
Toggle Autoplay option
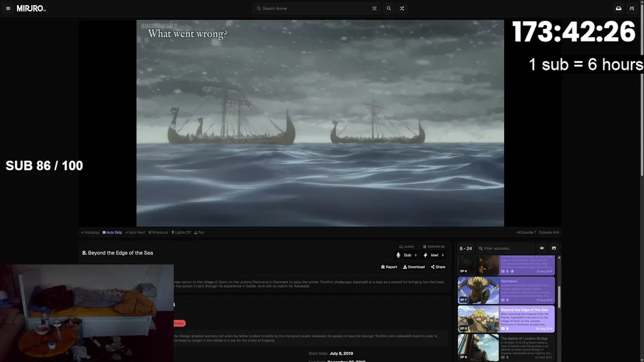90,232
